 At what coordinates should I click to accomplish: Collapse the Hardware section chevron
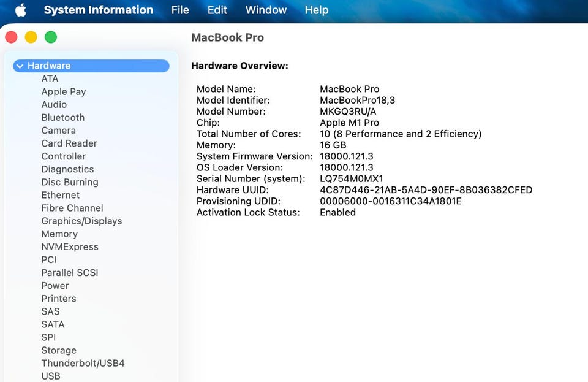pos(20,66)
